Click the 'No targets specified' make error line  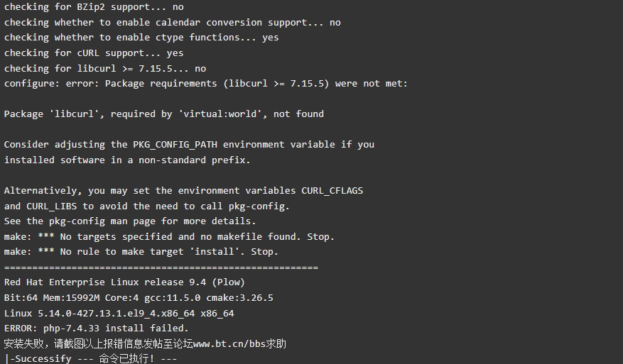click(169, 237)
